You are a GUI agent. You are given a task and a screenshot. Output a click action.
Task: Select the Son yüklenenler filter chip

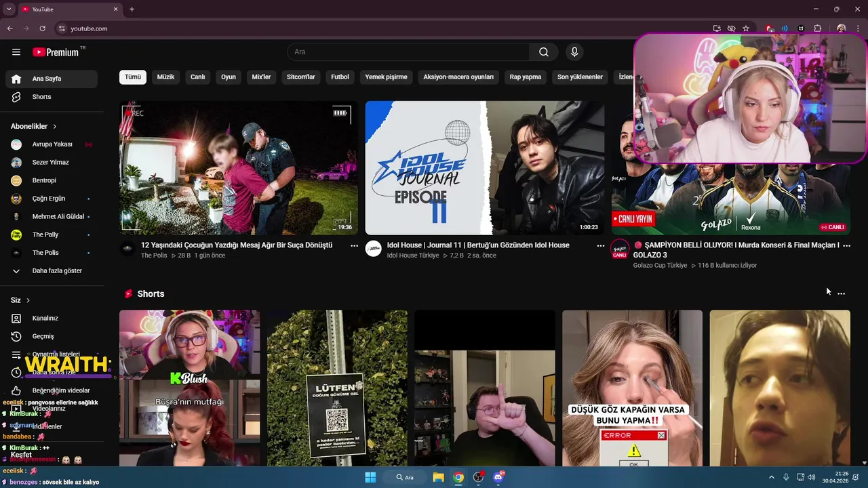click(580, 77)
